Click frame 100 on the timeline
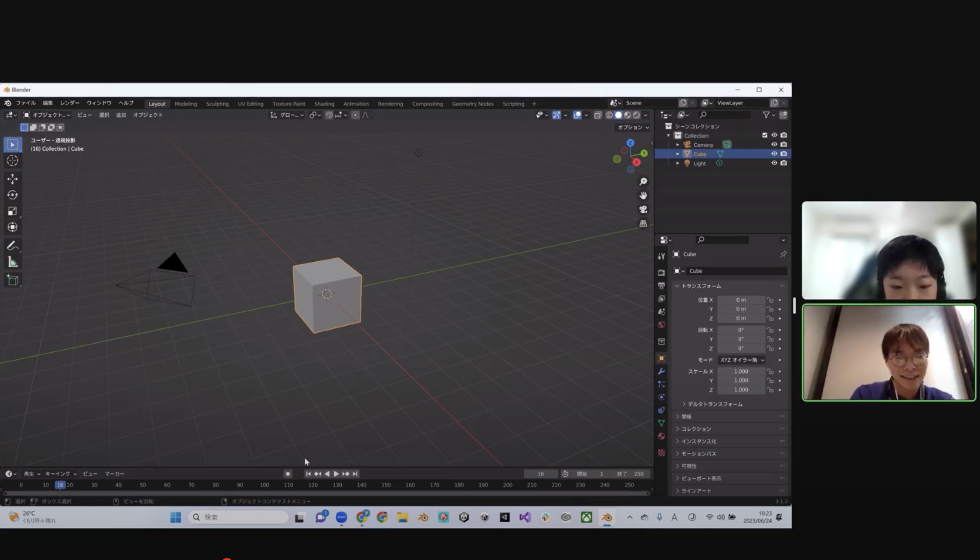980x560 pixels. pyautogui.click(x=264, y=485)
